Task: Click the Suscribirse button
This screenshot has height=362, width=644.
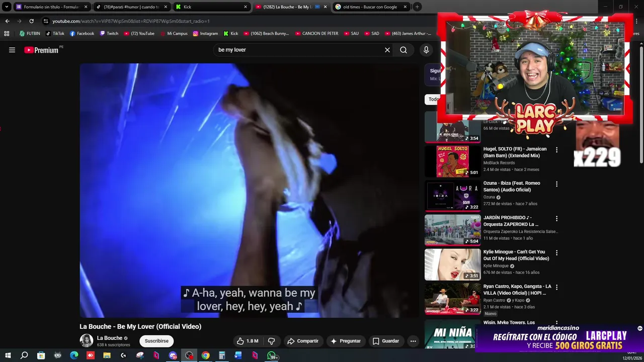Action: click(156, 341)
